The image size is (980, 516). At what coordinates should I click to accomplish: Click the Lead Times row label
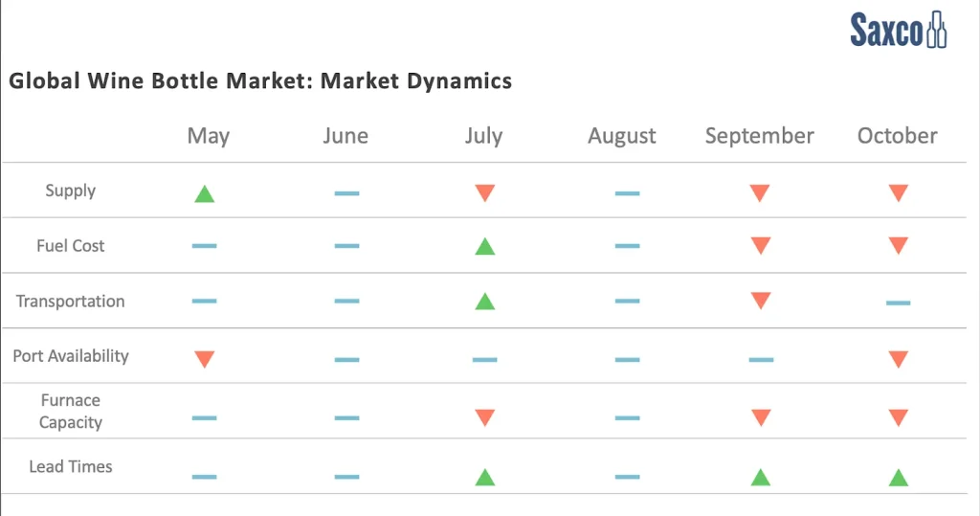pyautogui.click(x=71, y=467)
